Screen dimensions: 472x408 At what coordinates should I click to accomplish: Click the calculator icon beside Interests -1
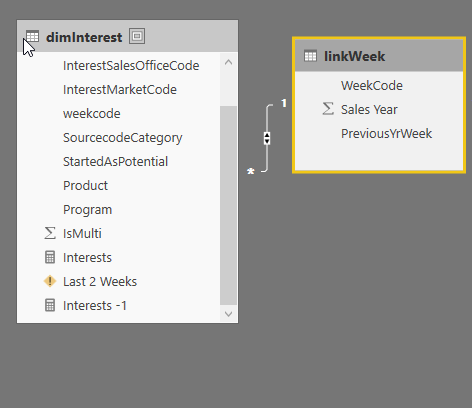(50, 305)
